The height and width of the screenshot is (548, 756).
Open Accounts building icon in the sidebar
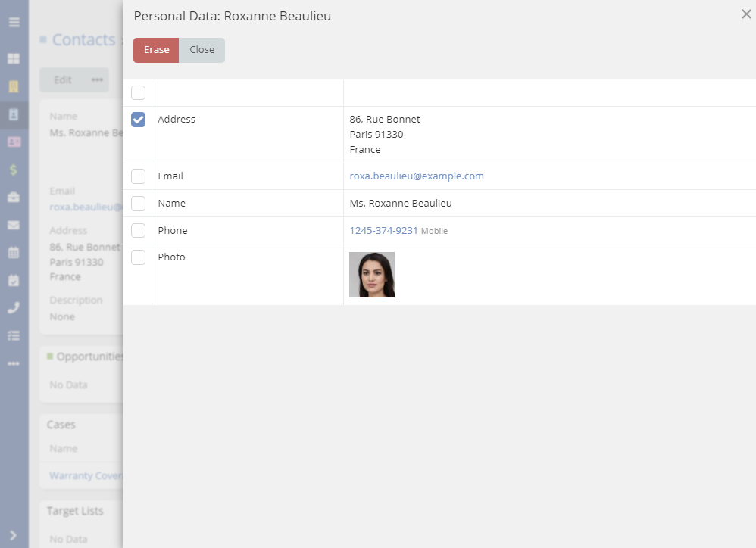[x=14, y=87]
